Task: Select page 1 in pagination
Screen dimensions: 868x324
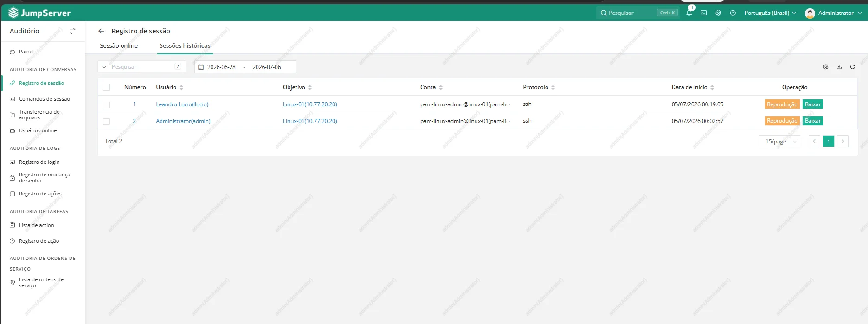Action: pos(829,141)
